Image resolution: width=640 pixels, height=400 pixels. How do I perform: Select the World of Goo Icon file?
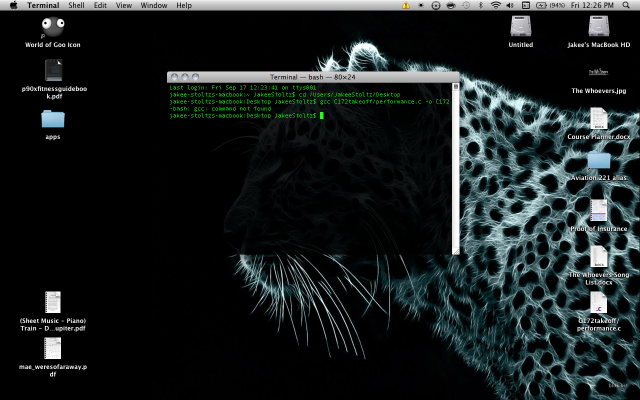coord(54,29)
